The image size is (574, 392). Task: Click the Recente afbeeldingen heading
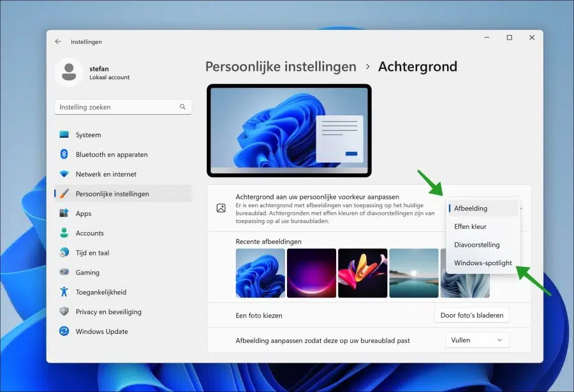pos(269,242)
